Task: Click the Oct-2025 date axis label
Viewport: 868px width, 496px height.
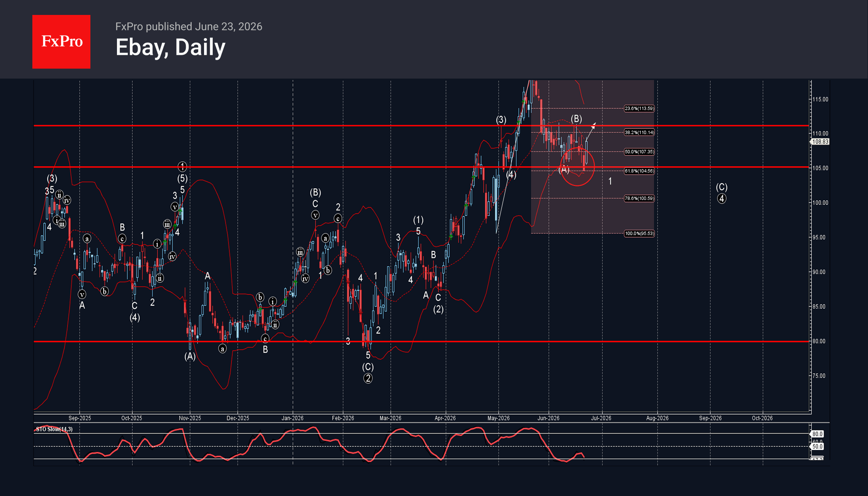Action: pos(132,418)
